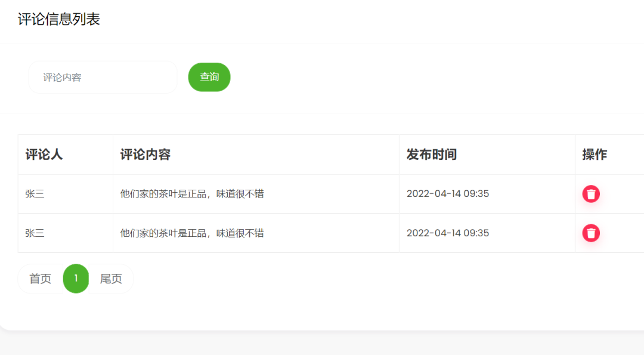
Task: Click the 发布时间 column header
Action: click(432, 155)
